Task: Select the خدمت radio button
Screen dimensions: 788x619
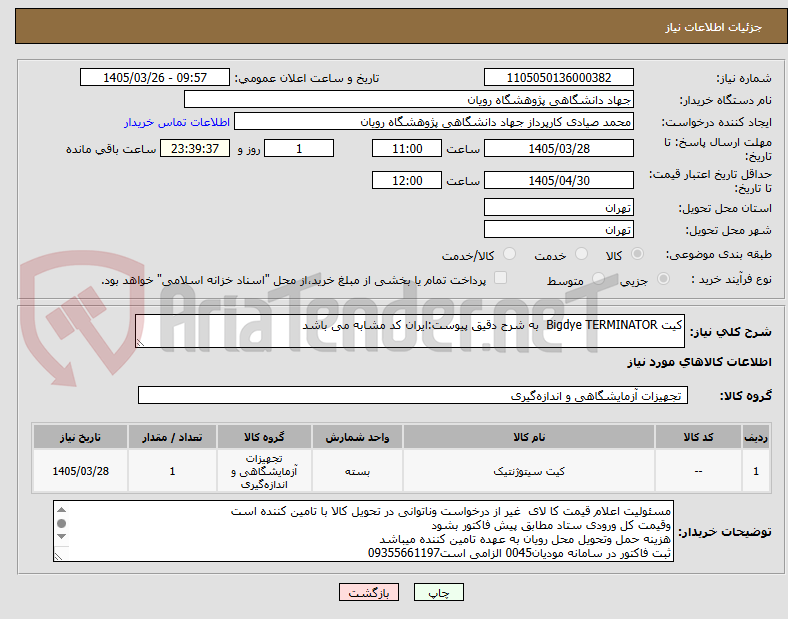Action: [581, 254]
